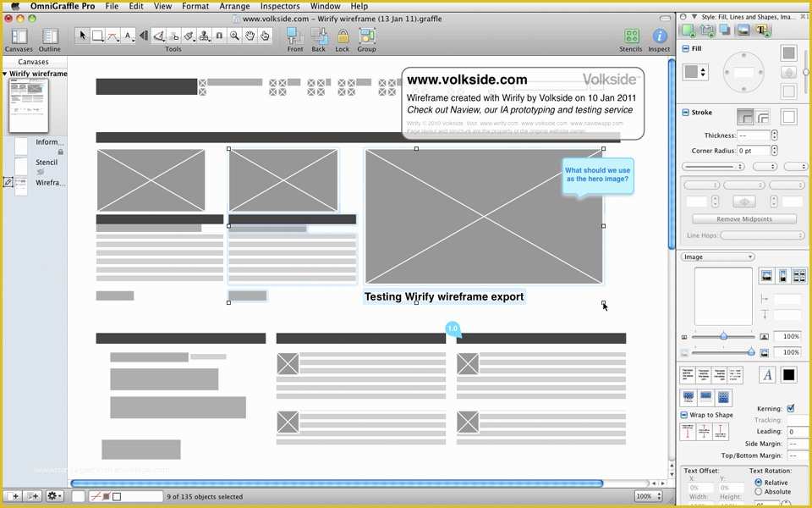This screenshot has height=508, width=812.
Task: Select the single-stroke style button
Action: (745, 117)
